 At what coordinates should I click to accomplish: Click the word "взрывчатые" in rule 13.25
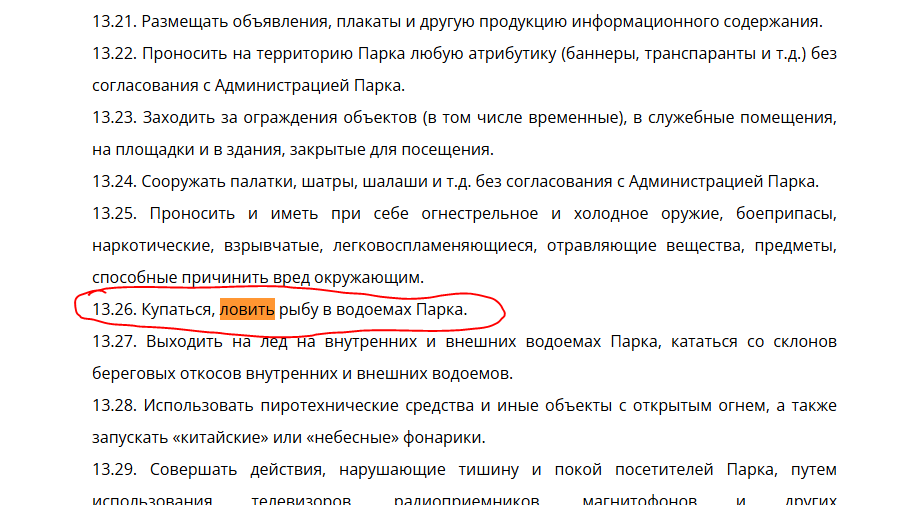[x=273, y=246]
